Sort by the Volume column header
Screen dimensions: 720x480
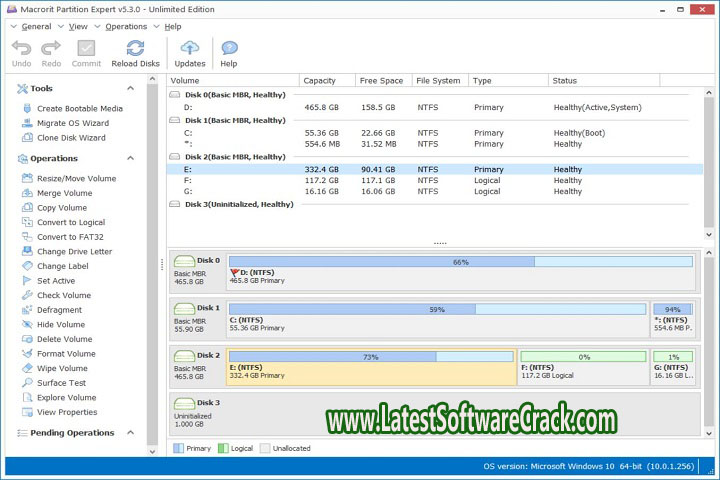click(233, 80)
